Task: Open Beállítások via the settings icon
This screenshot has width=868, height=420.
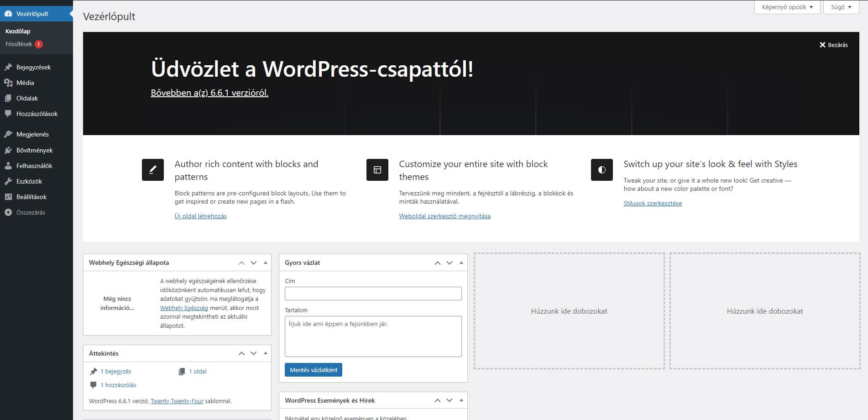Action: pyautogui.click(x=8, y=197)
